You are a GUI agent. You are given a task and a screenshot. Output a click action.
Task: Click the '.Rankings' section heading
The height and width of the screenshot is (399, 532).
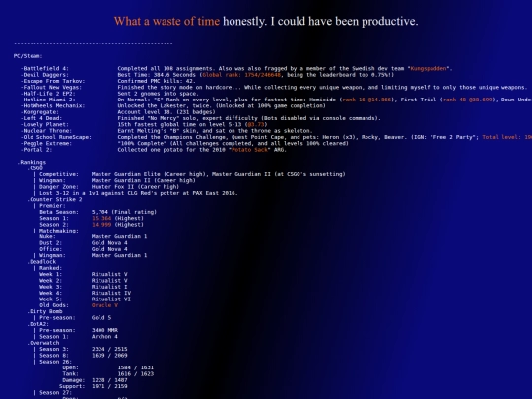click(x=32, y=162)
